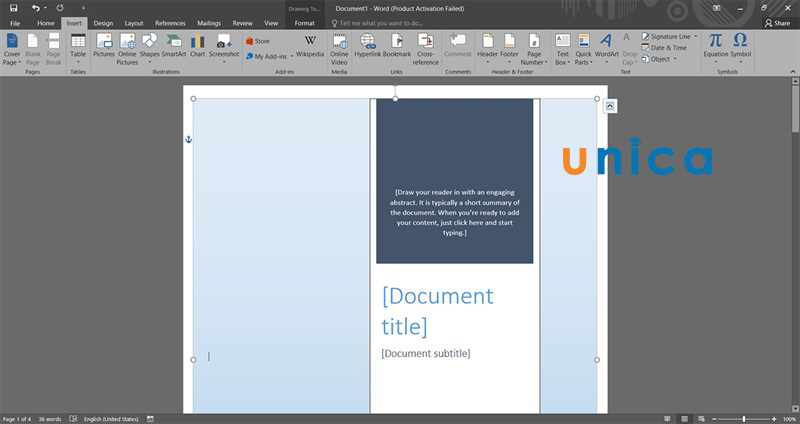The image size is (800, 424).
Task: Open the Layout tab
Action: coord(134,23)
